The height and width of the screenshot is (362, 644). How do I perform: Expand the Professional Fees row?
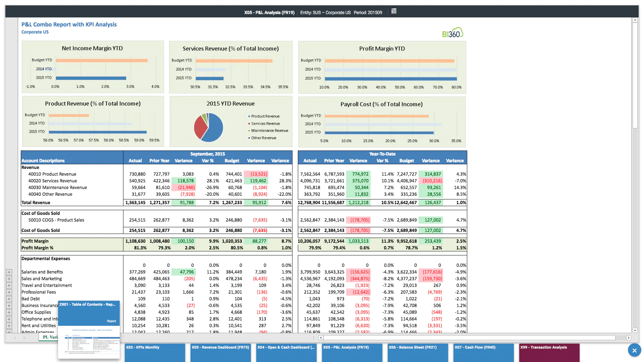coord(9,292)
